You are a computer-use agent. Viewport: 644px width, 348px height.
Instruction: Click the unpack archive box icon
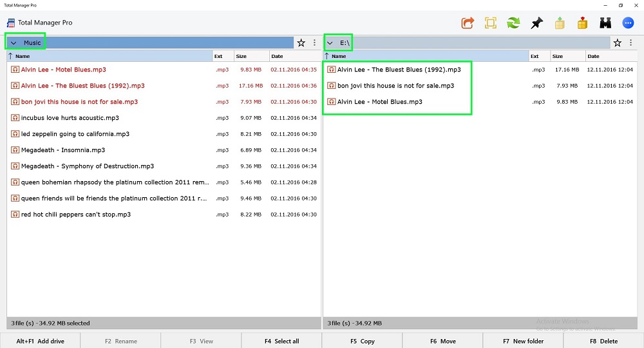560,23
